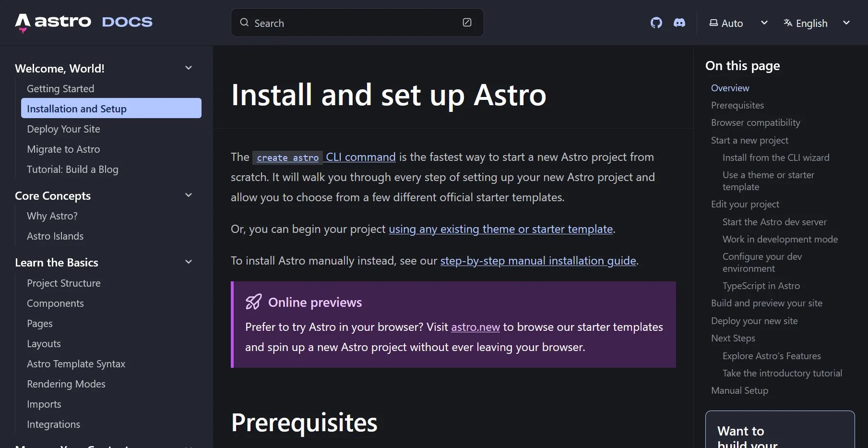Jump to Next Steps section
This screenshot has width=868, height=448.
tap(733, 338)
